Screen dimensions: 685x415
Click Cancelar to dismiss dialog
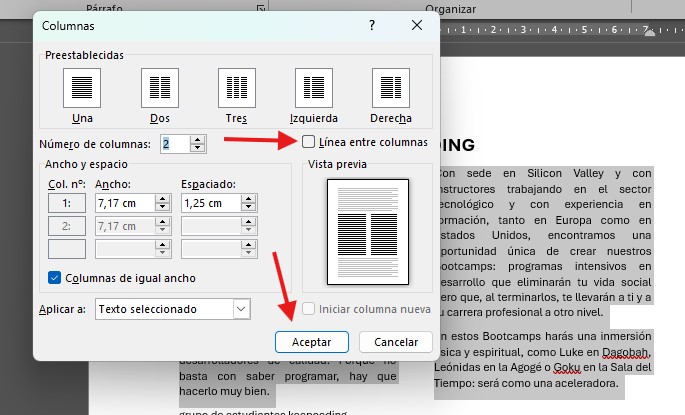(396, 342)
